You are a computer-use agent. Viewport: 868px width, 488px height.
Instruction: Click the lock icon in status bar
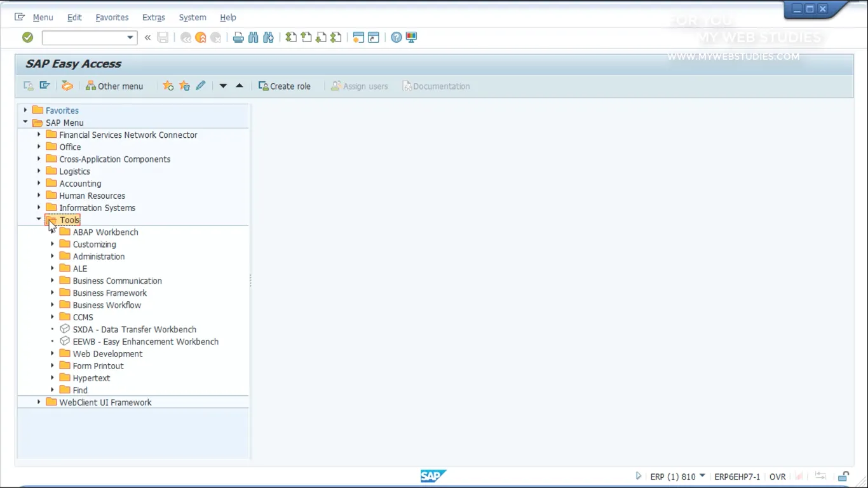[843, 476]
